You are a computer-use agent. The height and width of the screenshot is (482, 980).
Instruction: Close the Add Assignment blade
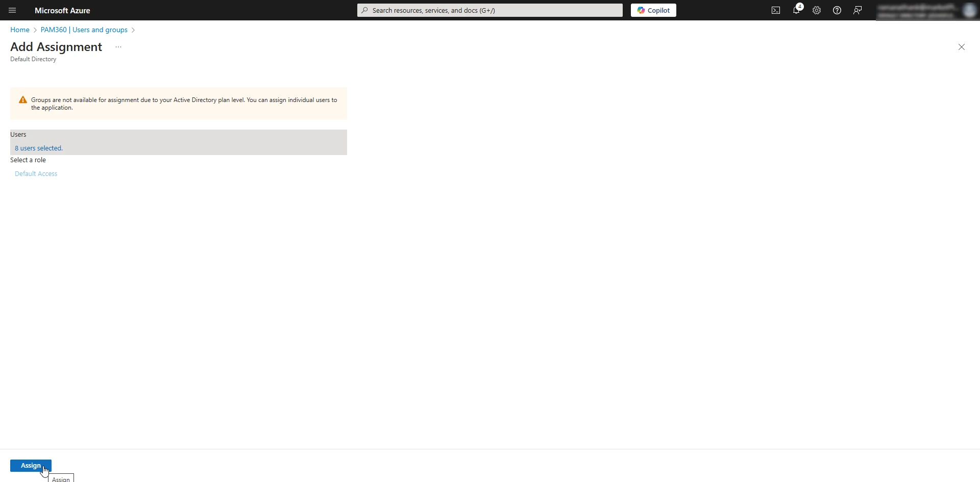[x=962, y=46]
